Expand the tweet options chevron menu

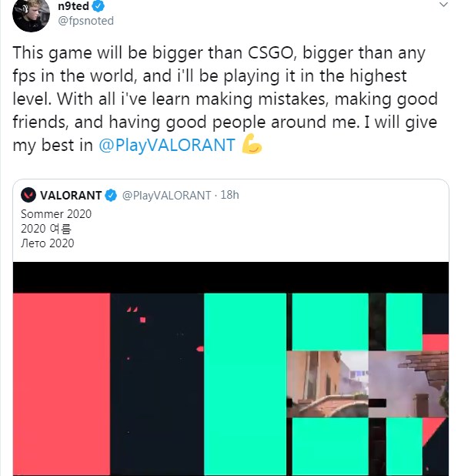[444, 5]
